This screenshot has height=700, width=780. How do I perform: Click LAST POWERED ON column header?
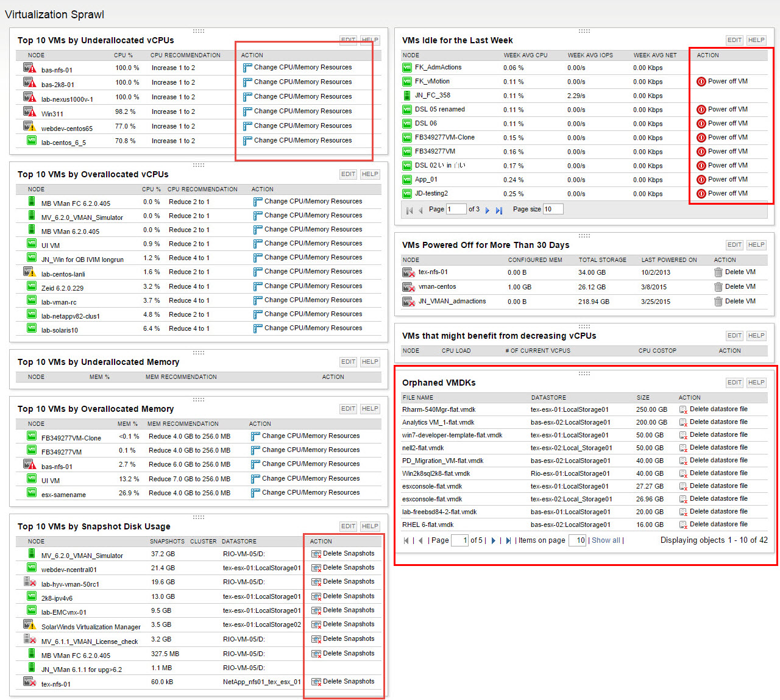[669, 260]
